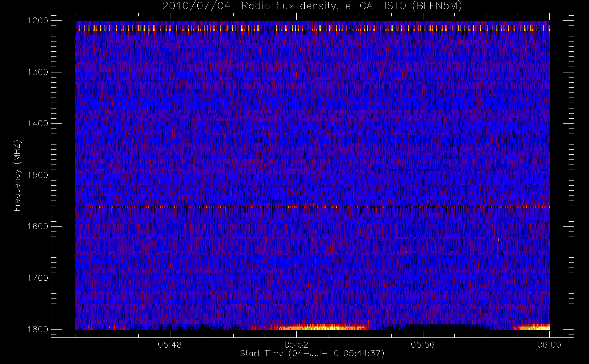Click the 1400 frequency tick label
Viewport: 589px width, 364px height.
click(38, 124)
